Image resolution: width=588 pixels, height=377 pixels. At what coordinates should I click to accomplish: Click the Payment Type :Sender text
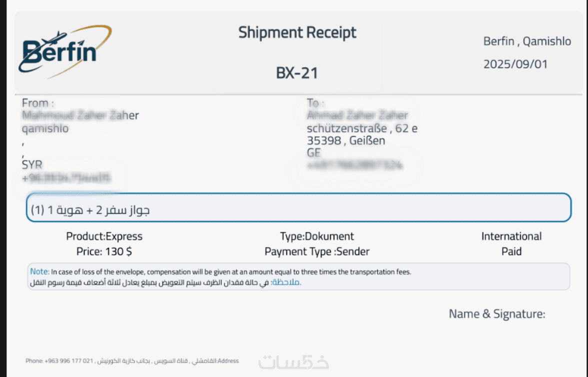pos(317,251)
